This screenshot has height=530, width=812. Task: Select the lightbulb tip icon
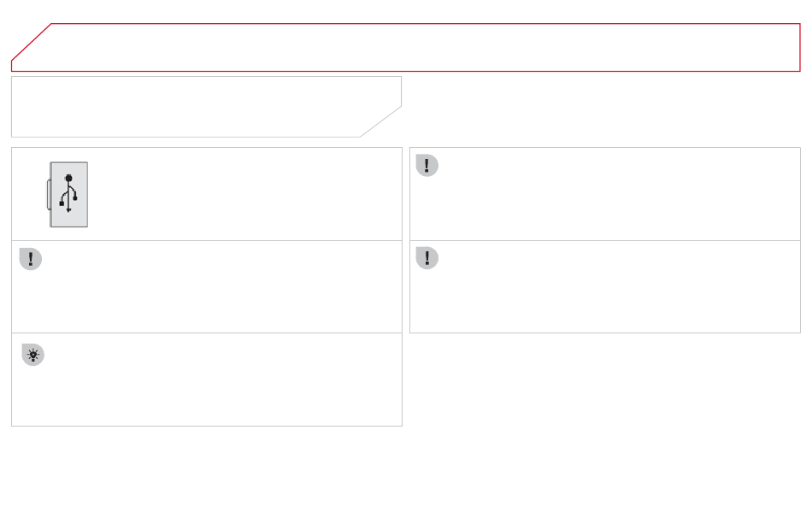pyautogui.click(x=33, y=355)
